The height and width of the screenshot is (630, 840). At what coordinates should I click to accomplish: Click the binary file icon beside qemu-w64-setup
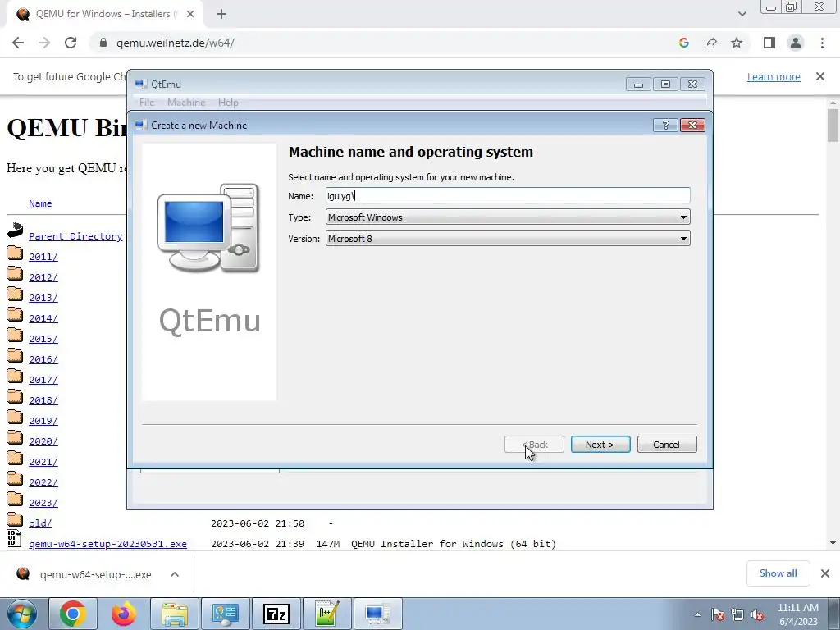[x=13, y=538]
